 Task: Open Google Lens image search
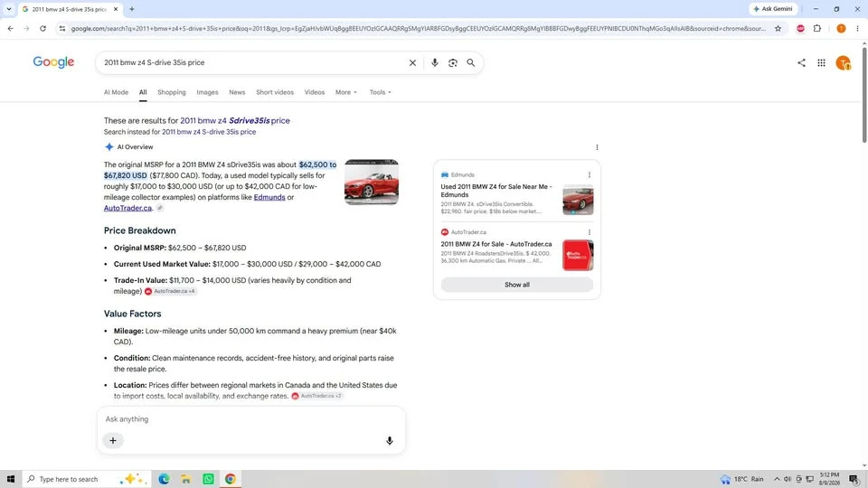453,62
